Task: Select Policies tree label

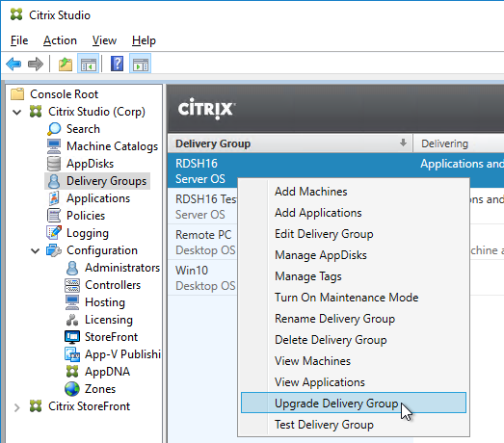Action: pyautogui.click(x=86, y=216)
